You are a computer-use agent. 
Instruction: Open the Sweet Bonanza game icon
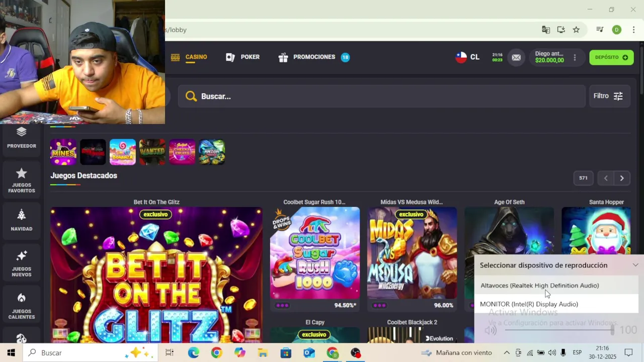coord(123,152)
